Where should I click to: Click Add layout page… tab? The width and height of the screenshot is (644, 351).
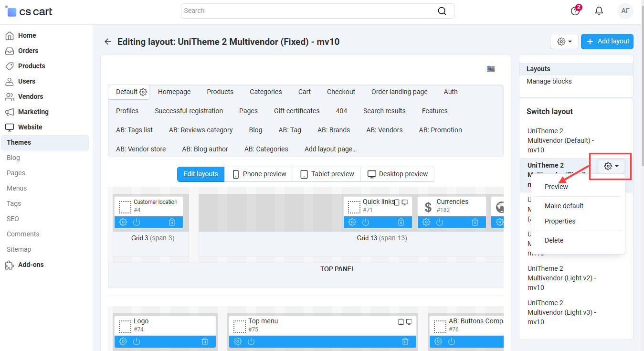330,149
